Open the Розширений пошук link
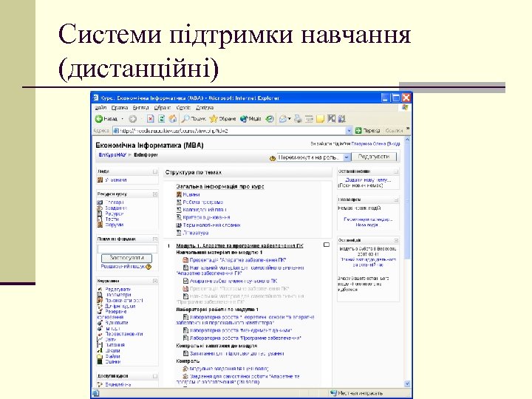Image resolution: width=532 pixels, height=399 pixels. (123, 267)
